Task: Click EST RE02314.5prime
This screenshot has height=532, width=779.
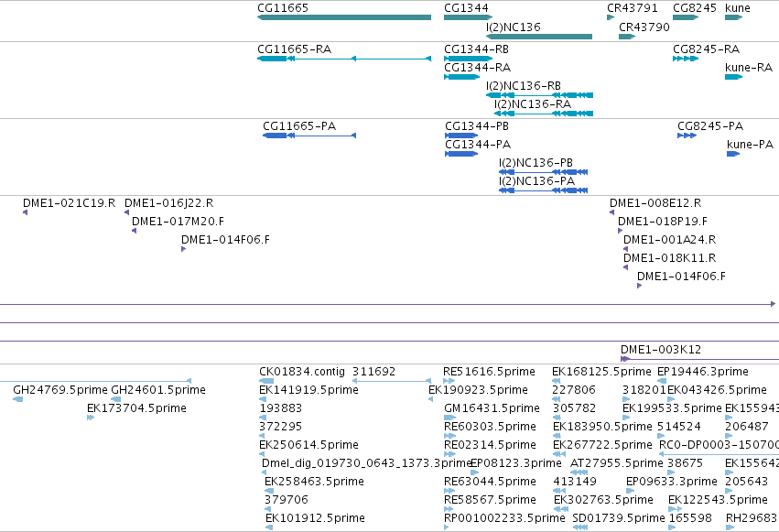Action: pyautogui.click(x=490, y=445)
